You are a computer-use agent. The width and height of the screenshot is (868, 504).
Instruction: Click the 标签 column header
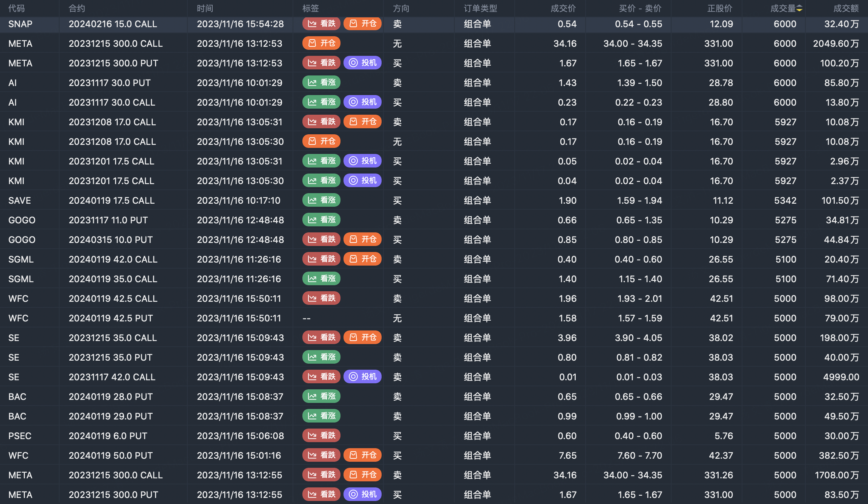(x=311, y=8)
